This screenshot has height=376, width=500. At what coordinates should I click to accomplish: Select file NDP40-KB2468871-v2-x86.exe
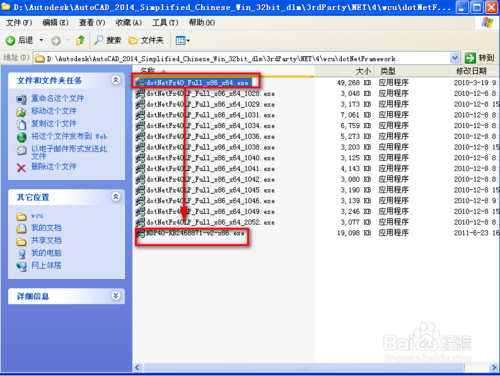[195, 233]
